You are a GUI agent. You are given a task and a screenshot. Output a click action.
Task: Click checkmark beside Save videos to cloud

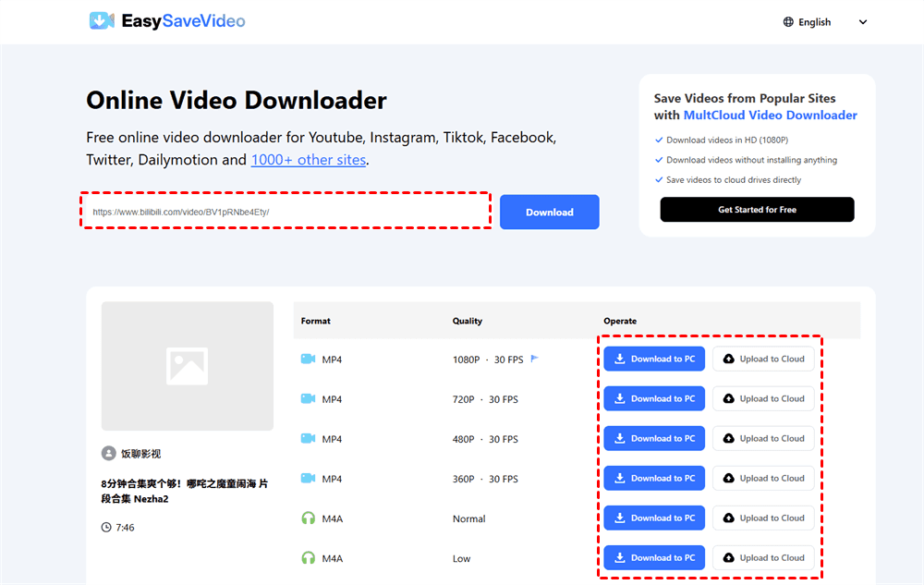click(659, 179)
